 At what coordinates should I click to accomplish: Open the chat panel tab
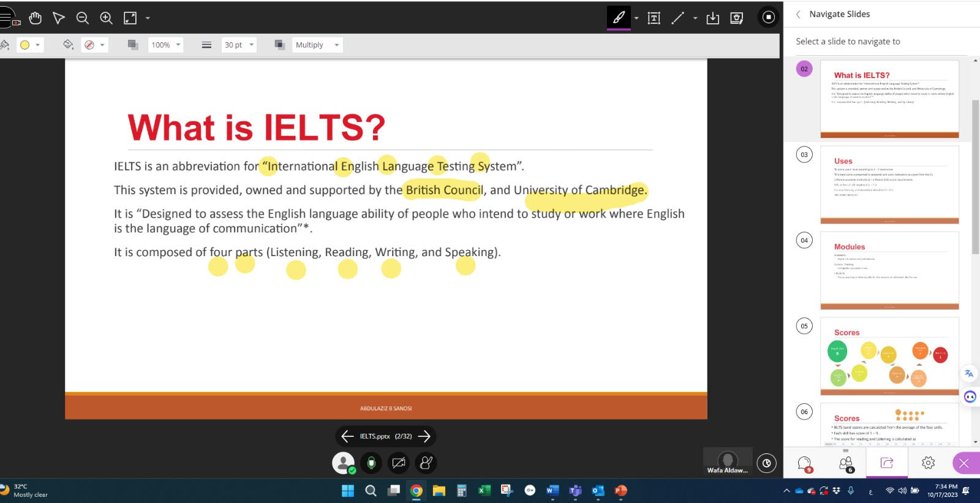805,464
